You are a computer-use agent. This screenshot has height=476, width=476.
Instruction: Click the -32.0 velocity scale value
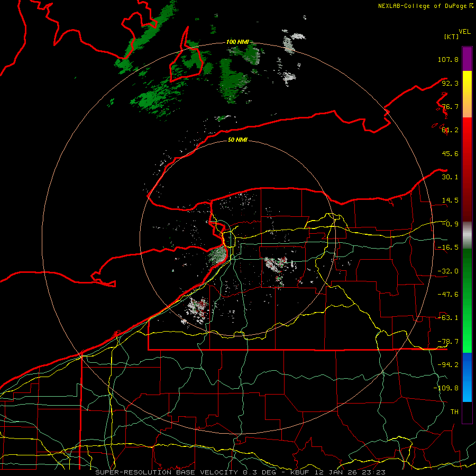click(x=448, y=271)
